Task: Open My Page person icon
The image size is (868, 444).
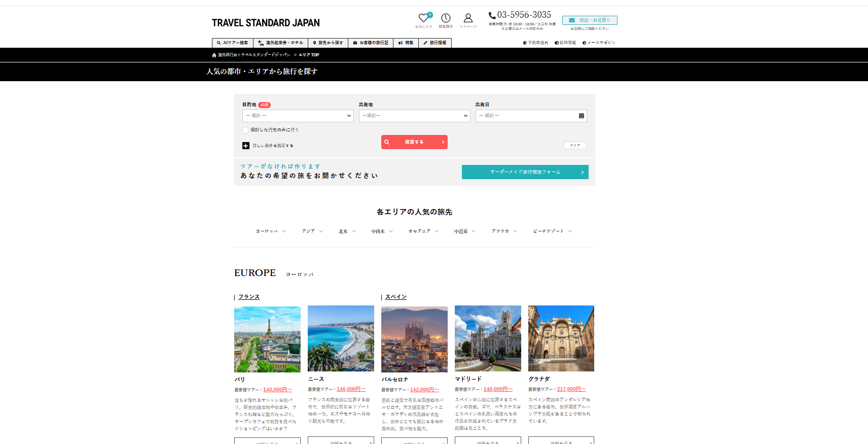Action: [x=468, y=18]
